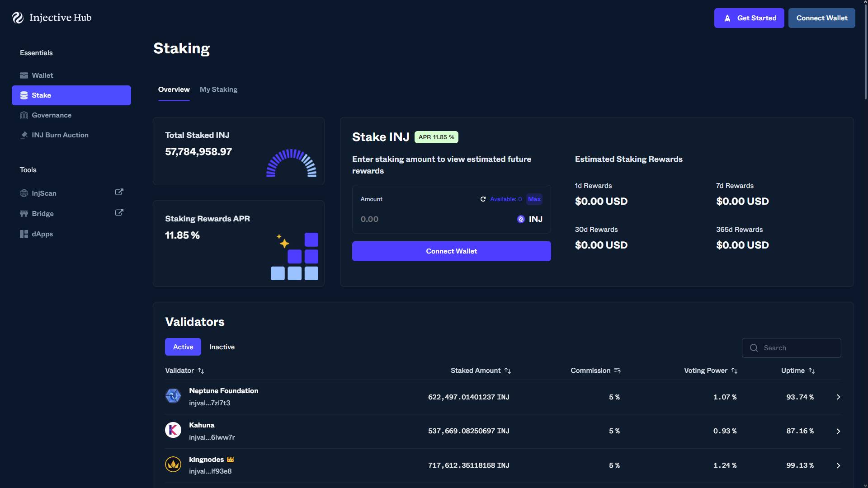Viewport: 868px width, 488px height.
Task: Select the Active validators tab
Action: tap(183, 347)
